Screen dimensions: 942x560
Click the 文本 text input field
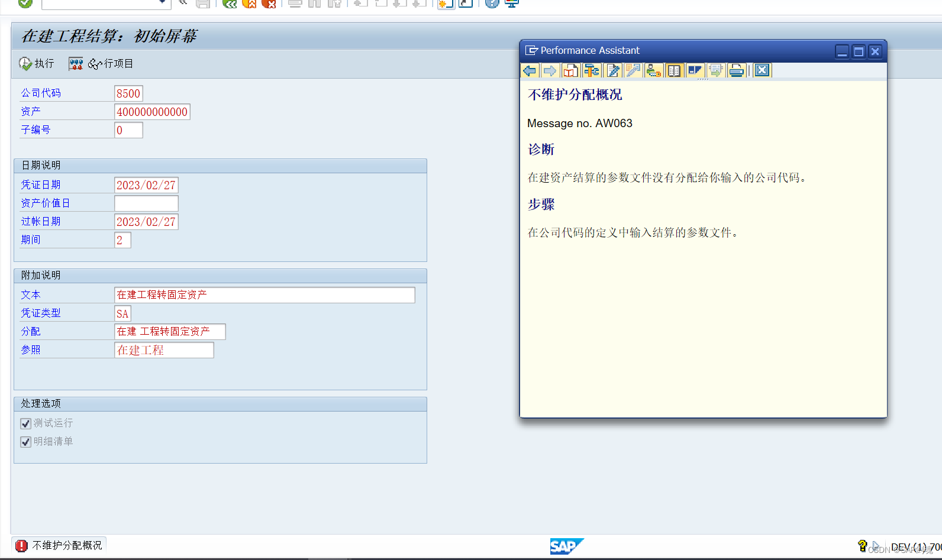click(264, 295)
